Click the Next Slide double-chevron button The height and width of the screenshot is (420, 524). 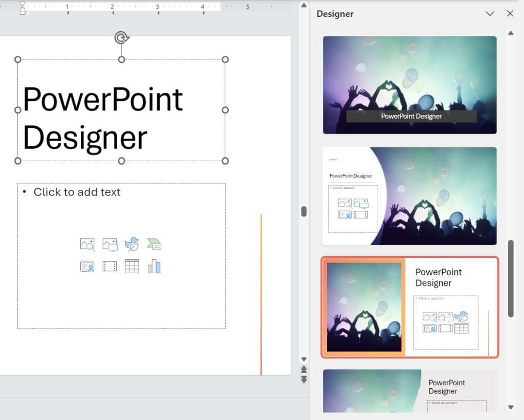point(304,380)
